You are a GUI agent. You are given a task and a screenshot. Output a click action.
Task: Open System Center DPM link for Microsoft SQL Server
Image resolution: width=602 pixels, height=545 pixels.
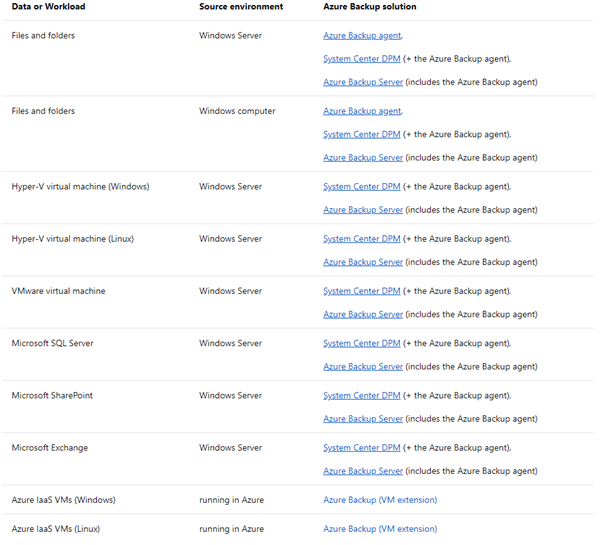362,344
